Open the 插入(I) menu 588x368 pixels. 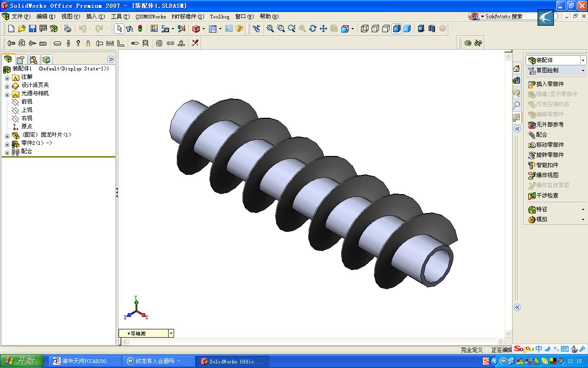96,17
